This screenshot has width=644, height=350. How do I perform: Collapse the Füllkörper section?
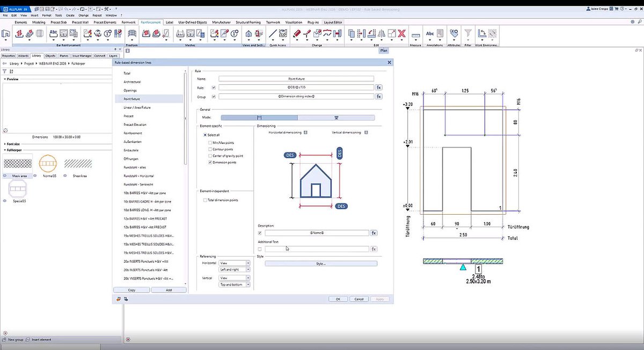click(x=5, y=150)
